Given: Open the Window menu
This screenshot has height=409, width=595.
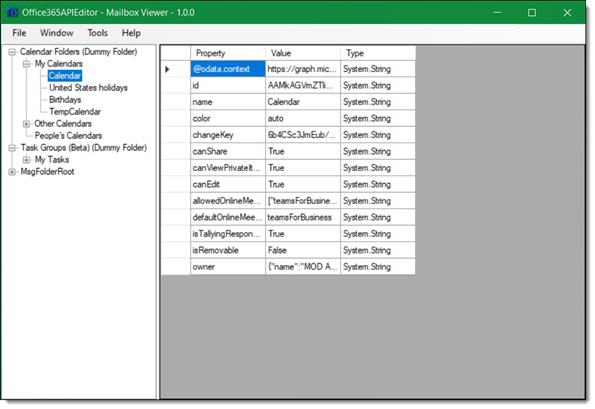Looking at the screenshot, I should coord(57,33).
